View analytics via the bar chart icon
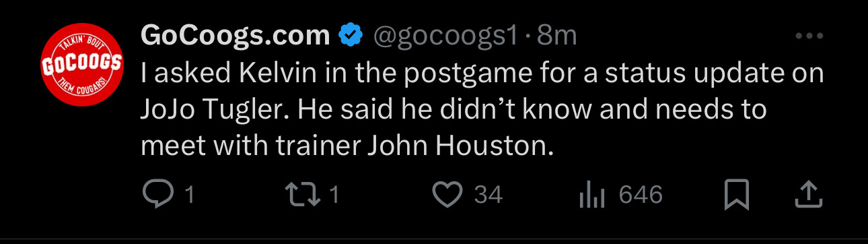This screenshot has width=868, height=244. (593, 196)
